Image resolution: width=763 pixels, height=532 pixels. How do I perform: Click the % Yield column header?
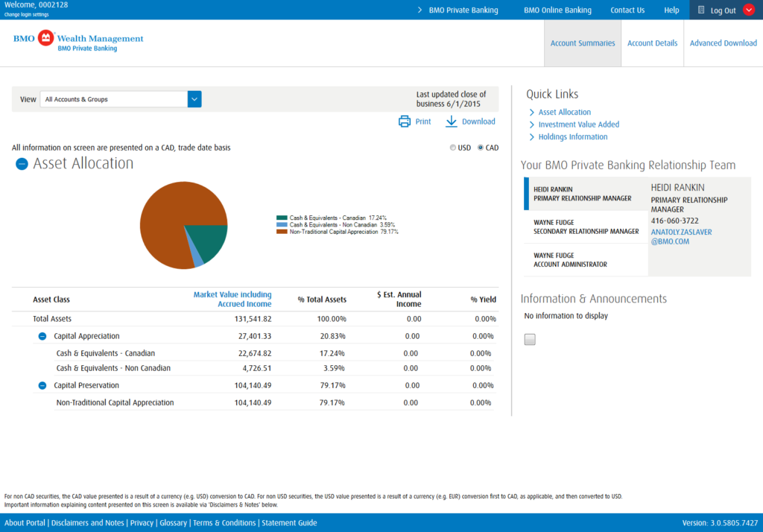pos(483,300)
